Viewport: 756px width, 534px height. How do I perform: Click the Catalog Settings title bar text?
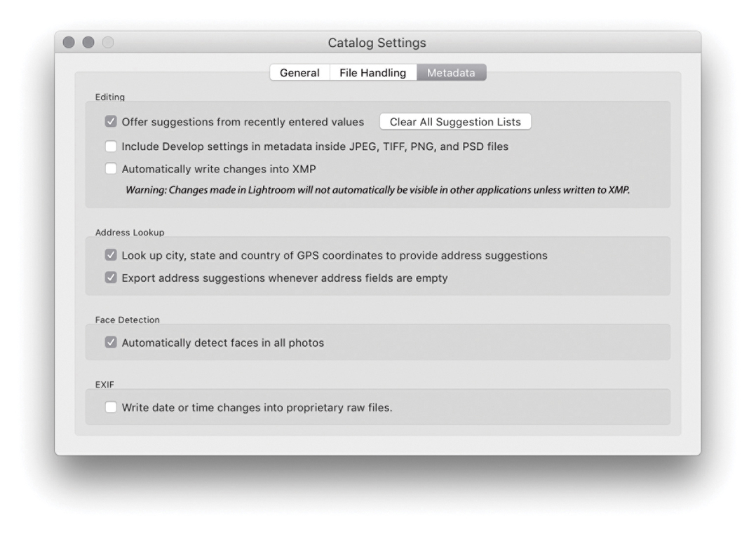coord(377,43)
